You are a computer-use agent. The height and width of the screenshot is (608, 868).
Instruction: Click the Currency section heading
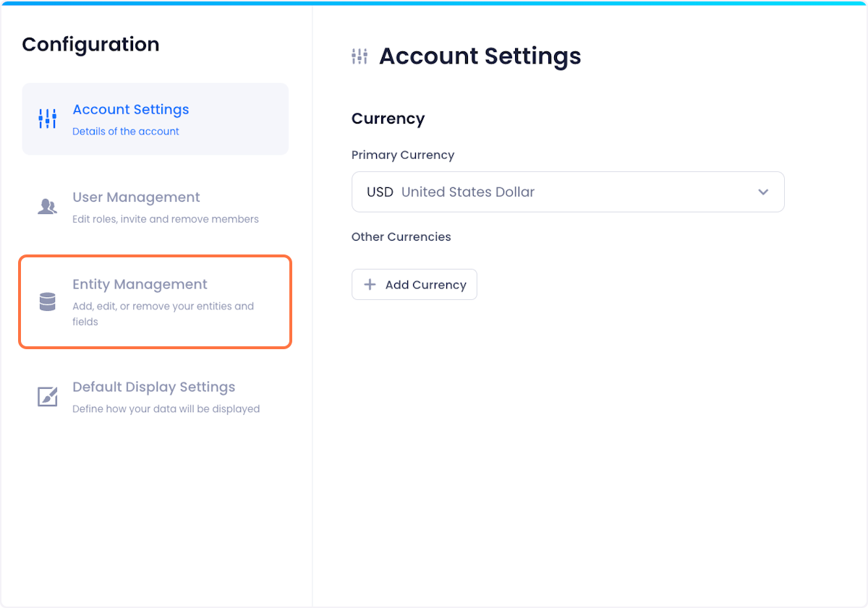pos(388,119)
